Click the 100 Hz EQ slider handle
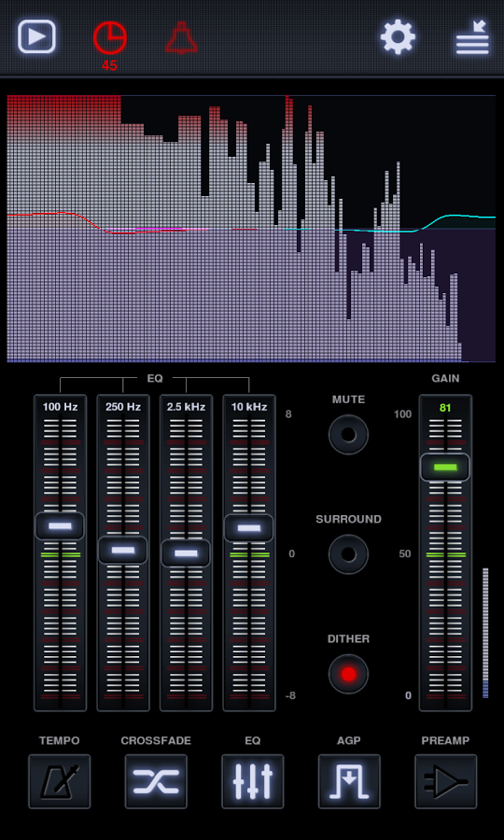This screenshot has width=504, height=840. 60,525
